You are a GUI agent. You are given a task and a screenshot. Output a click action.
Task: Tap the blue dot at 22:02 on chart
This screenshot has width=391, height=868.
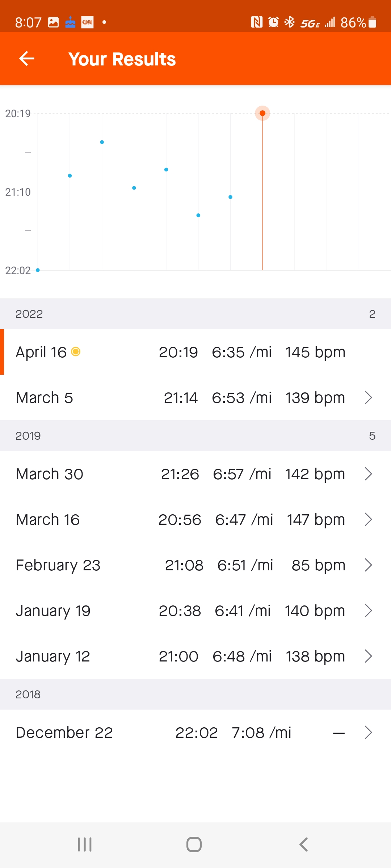point(38,270)
